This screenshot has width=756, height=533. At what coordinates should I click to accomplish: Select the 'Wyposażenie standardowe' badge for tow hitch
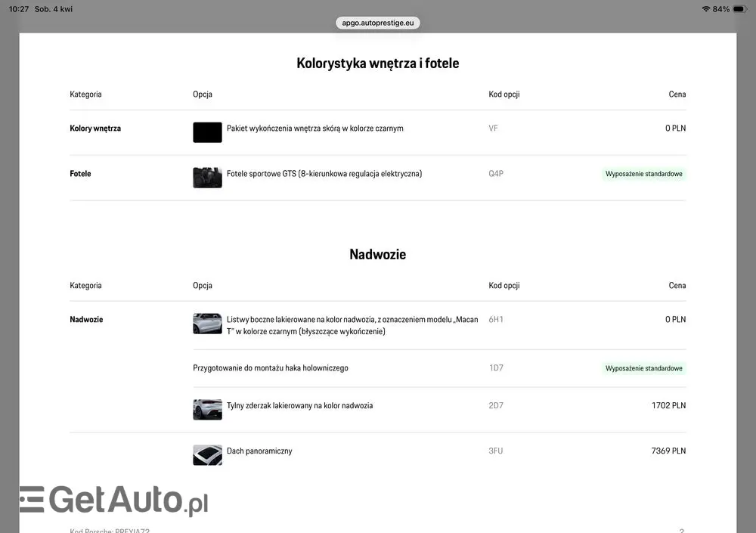(x=644, y=369)
